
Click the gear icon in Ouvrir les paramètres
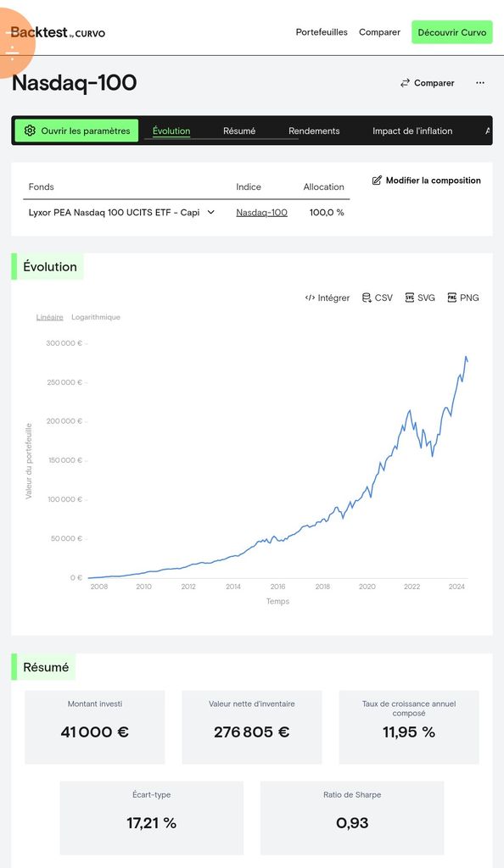30,131
